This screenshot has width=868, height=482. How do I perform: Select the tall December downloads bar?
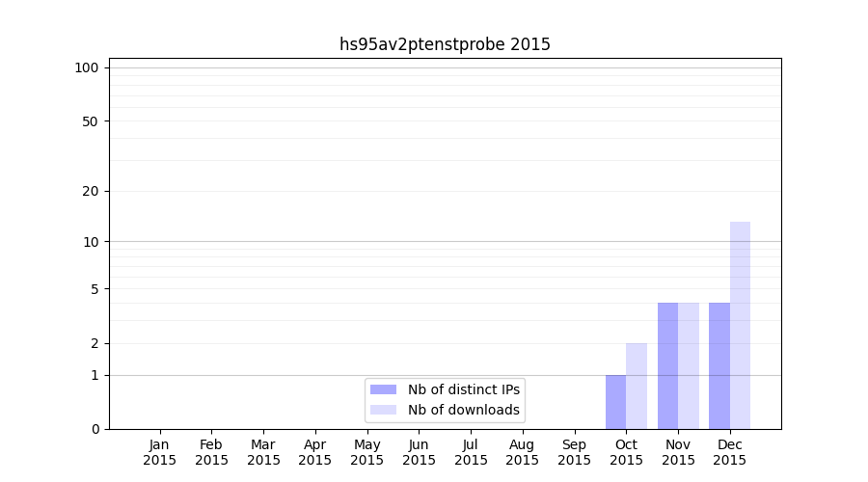click(x=740, y=326)
